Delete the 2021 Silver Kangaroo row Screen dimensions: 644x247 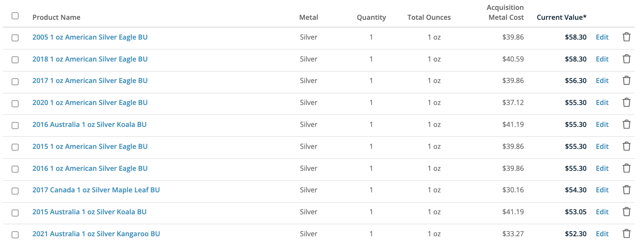coord(626,234)
